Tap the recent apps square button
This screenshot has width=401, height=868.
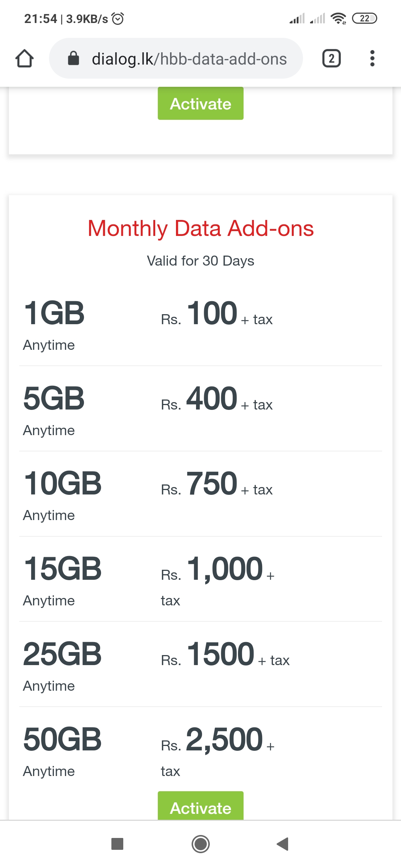tap(117, 844)
